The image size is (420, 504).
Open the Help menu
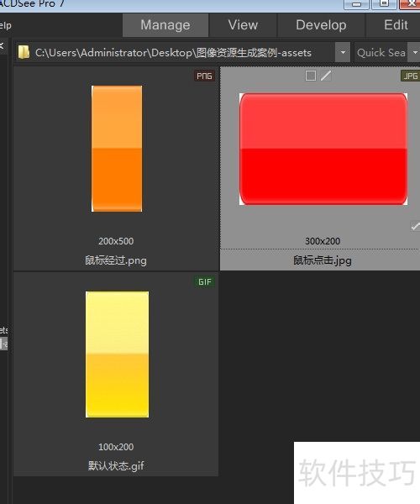6,25
